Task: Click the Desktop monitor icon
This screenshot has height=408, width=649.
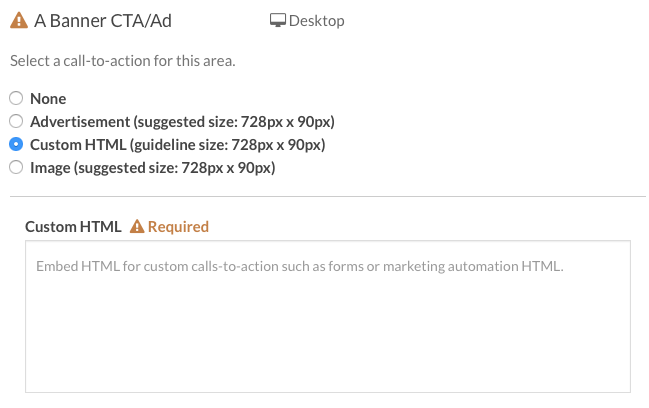Action: 278,20
